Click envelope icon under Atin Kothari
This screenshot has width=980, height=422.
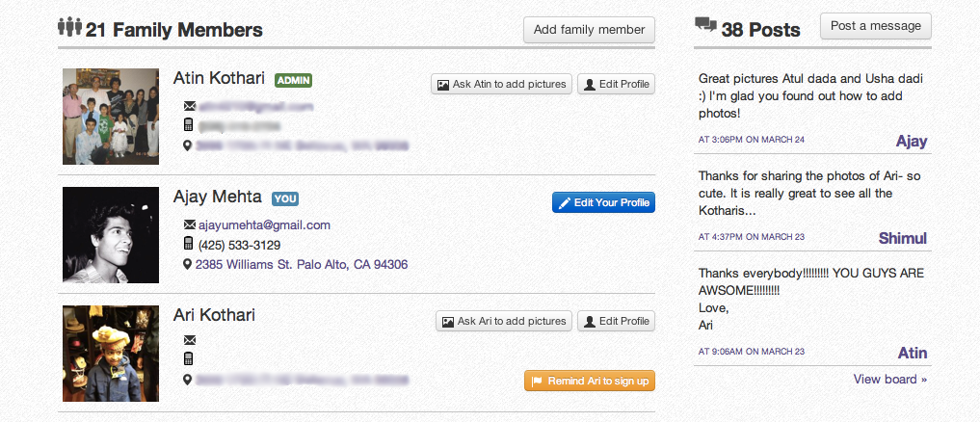click(189, 106)
